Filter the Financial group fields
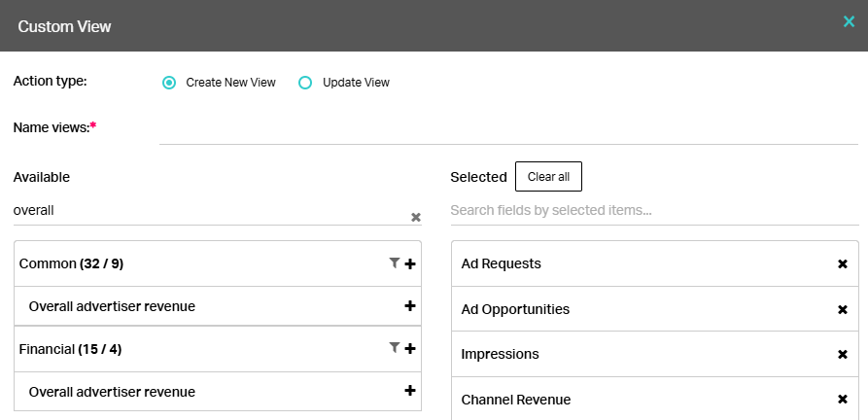 pyautogui.click(x=394, y=347)
